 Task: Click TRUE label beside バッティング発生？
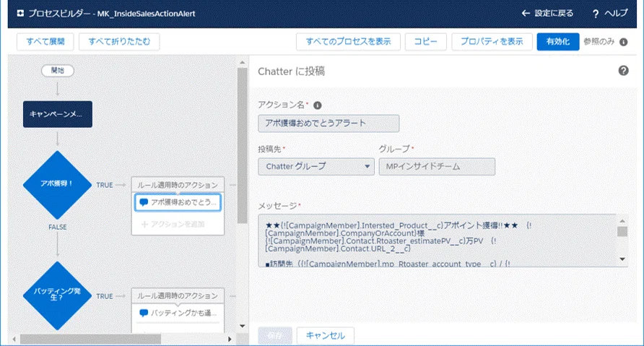[x=104, y=296]
